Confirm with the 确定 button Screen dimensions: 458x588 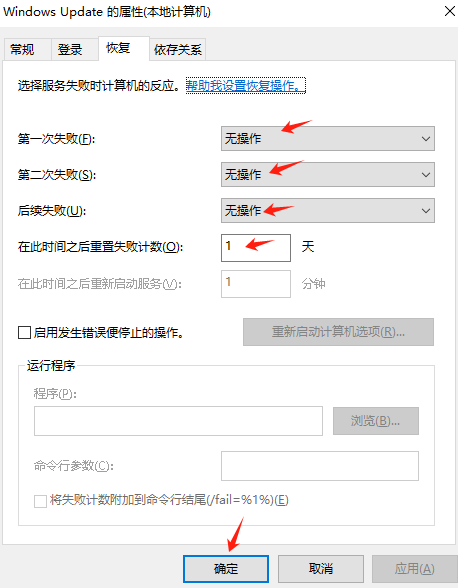[226, 569]
